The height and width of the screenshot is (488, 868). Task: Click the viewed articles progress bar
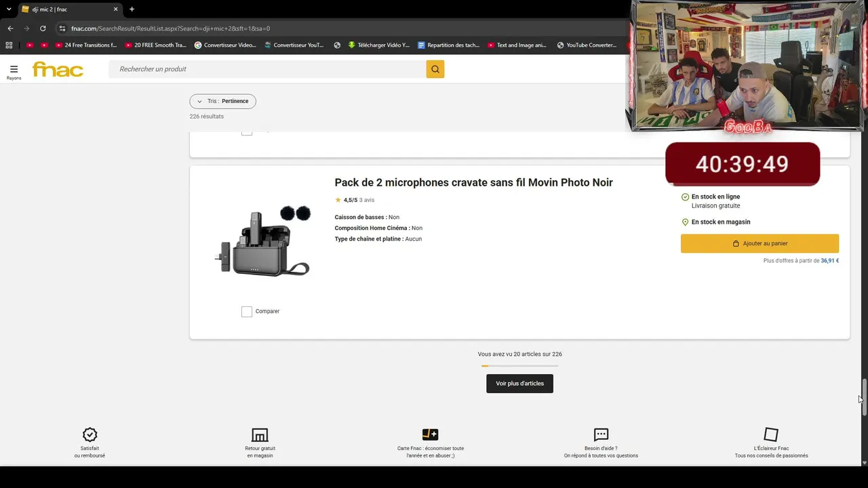[519, 366]
